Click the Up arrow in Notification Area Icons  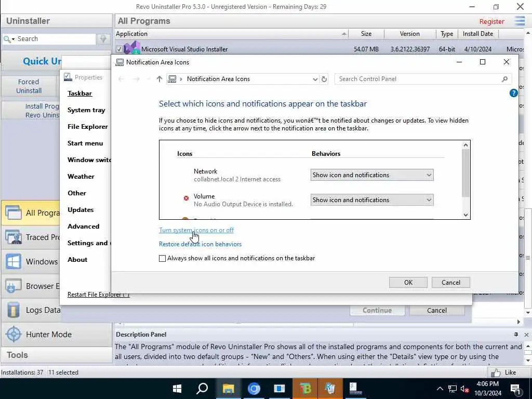pos(159,79)
